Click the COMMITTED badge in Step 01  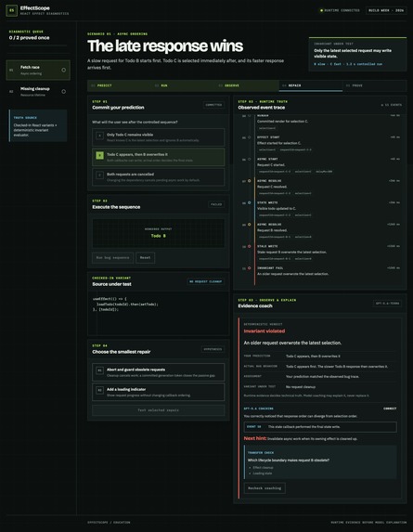pos(213,105)
